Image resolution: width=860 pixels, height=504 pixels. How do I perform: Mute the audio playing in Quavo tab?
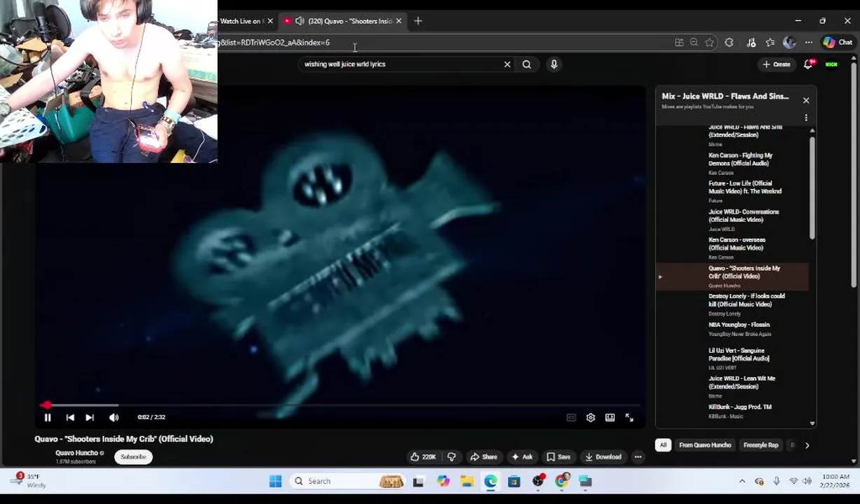click(x=300, y=21)
